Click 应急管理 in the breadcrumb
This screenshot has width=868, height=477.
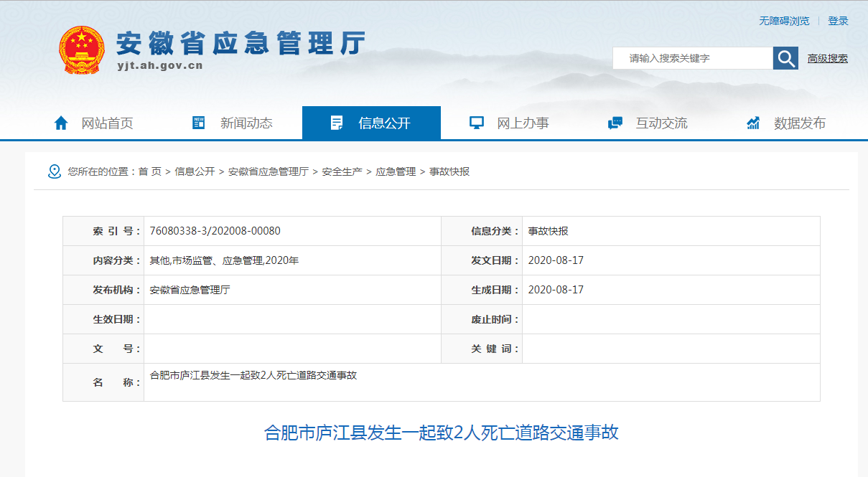tap(396, 171)
